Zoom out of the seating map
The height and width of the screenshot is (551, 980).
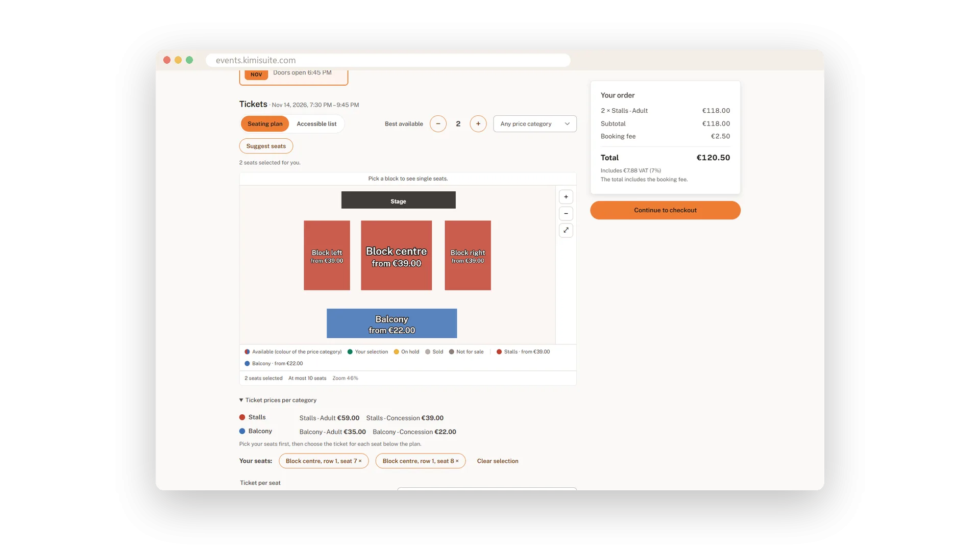coord(566,213)
